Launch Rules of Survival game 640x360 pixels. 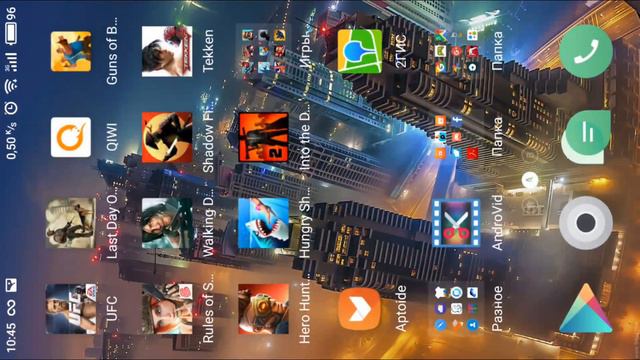[x=167, y=309]
